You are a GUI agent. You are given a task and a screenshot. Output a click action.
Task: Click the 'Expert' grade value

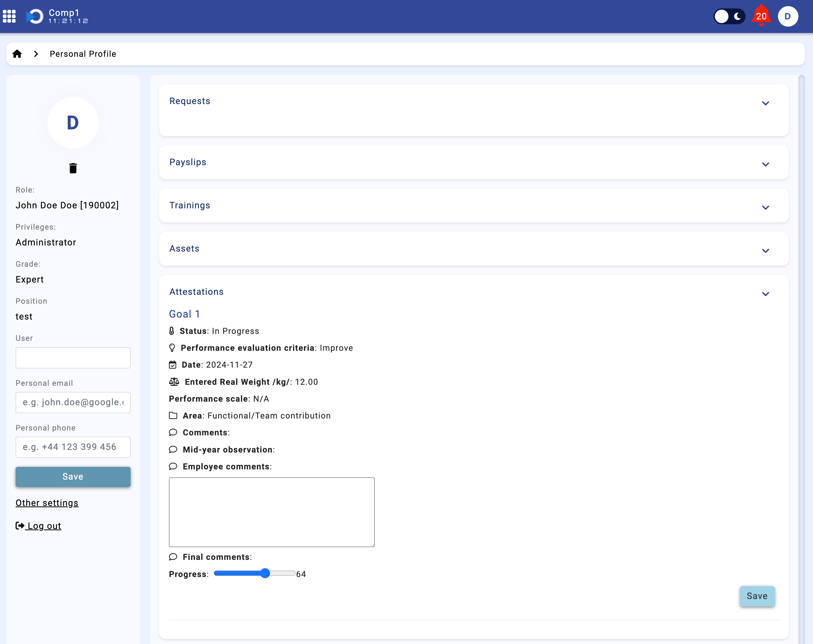pos(29,279)
